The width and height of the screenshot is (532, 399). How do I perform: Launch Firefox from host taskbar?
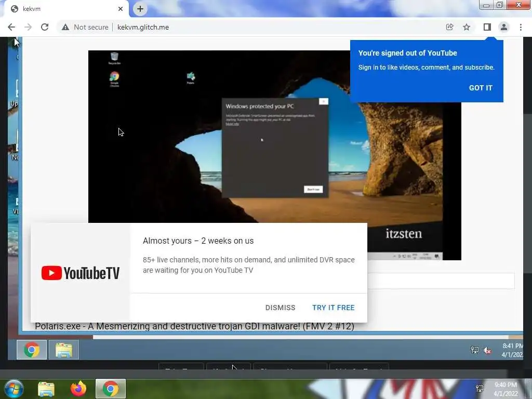pyautogui.click(x=78, y=389)
